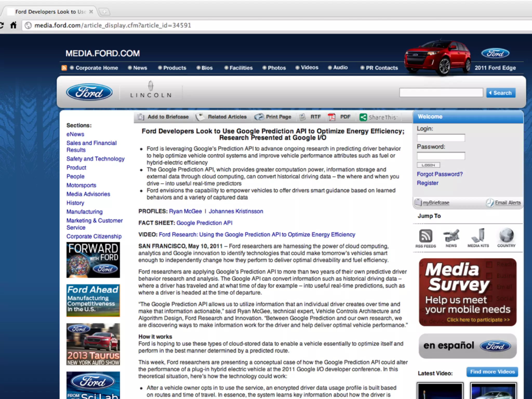Click the Related Articles icon
This screenshot has height=399, width=532.
point(200,117)
